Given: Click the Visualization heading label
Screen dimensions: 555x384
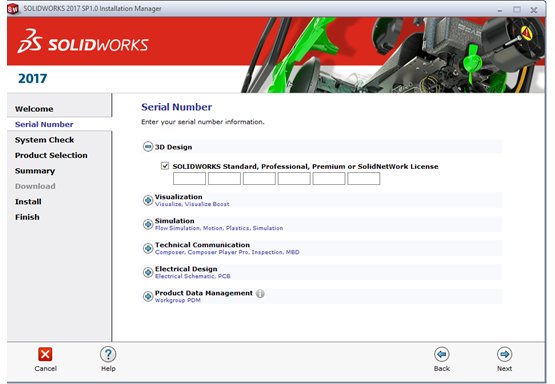Looking at the screenshot, I should tap(178, 197).
